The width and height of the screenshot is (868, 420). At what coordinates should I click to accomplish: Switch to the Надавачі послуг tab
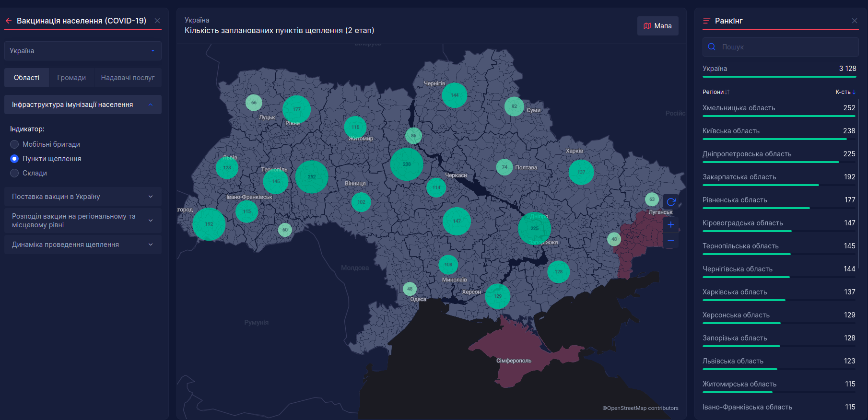tap(128, 78)
